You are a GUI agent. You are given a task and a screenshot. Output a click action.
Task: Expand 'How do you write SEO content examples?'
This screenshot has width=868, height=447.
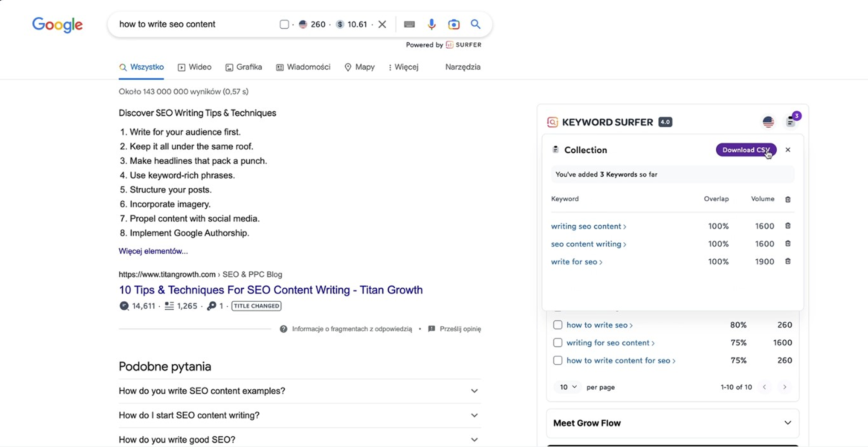coord(300,391)
